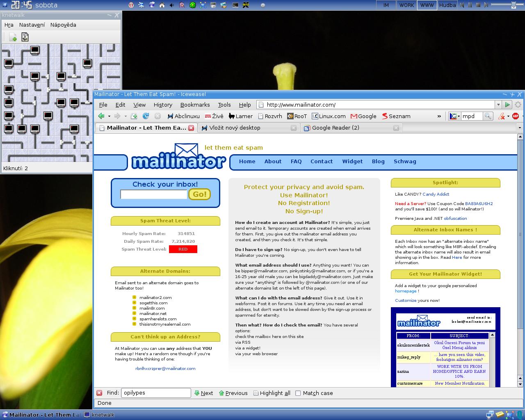Screen dimensions: 525x420
Task: Click the Opera icon in top panel
Action: point(132,5)
